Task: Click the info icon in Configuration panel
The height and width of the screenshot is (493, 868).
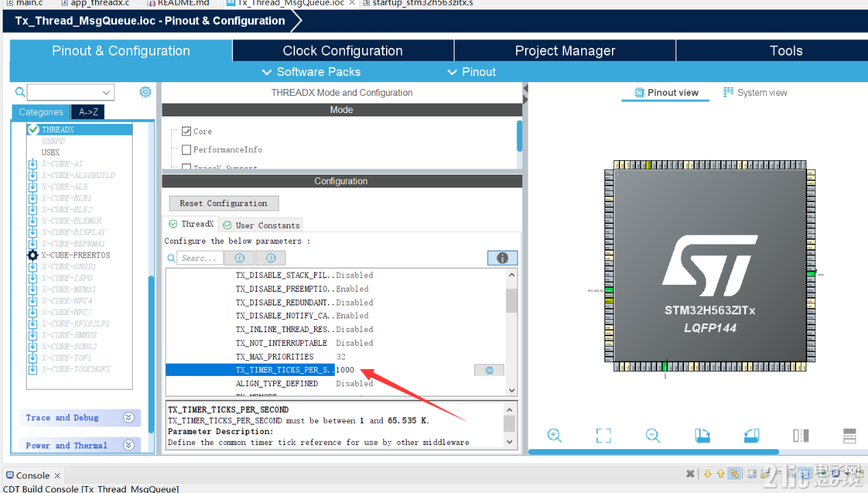Action: (x=502, y=258)
